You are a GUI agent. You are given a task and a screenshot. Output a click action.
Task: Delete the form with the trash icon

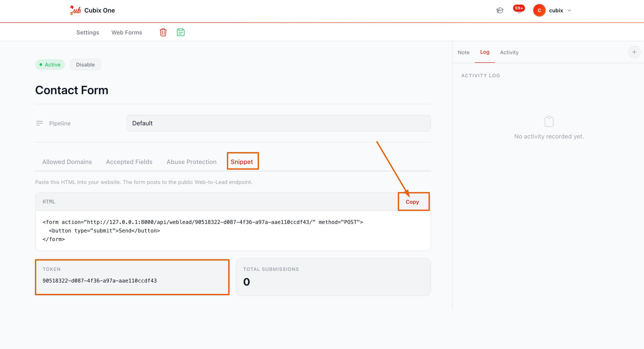click(x=163, y=32)
